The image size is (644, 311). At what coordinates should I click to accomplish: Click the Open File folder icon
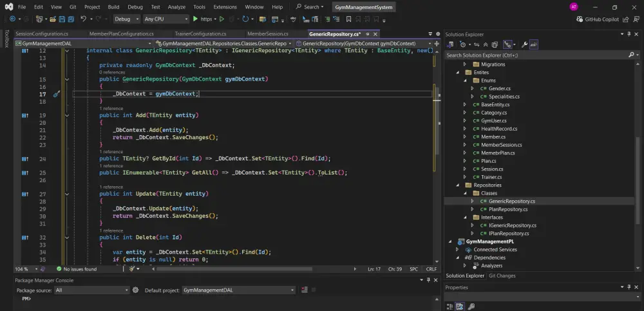(x=53, y=19)
